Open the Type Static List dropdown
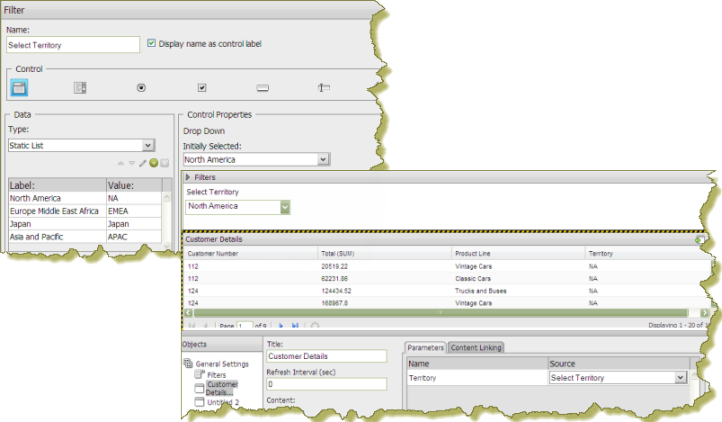This screenshot has height=422, width=722. (x=148, y=146)
